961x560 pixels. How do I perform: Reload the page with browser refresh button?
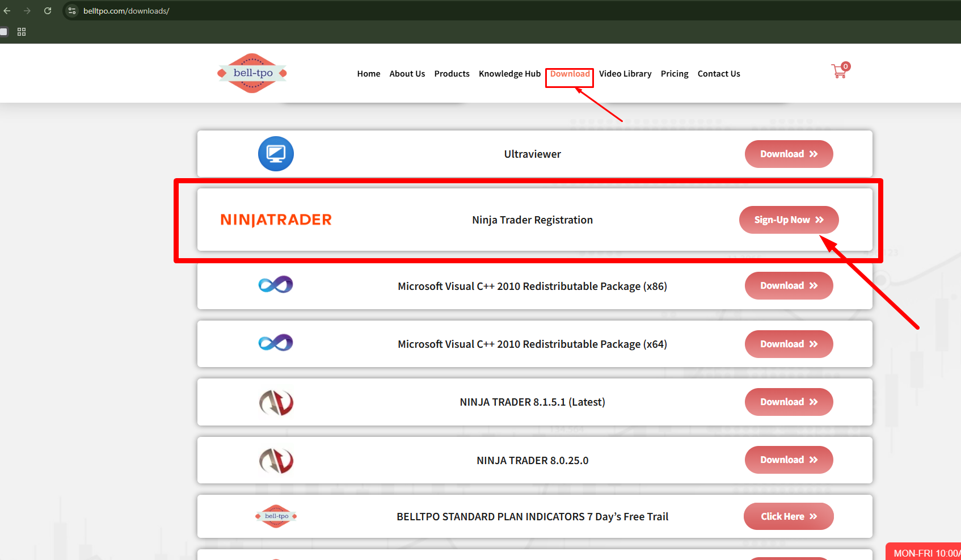tap(48, 11)
